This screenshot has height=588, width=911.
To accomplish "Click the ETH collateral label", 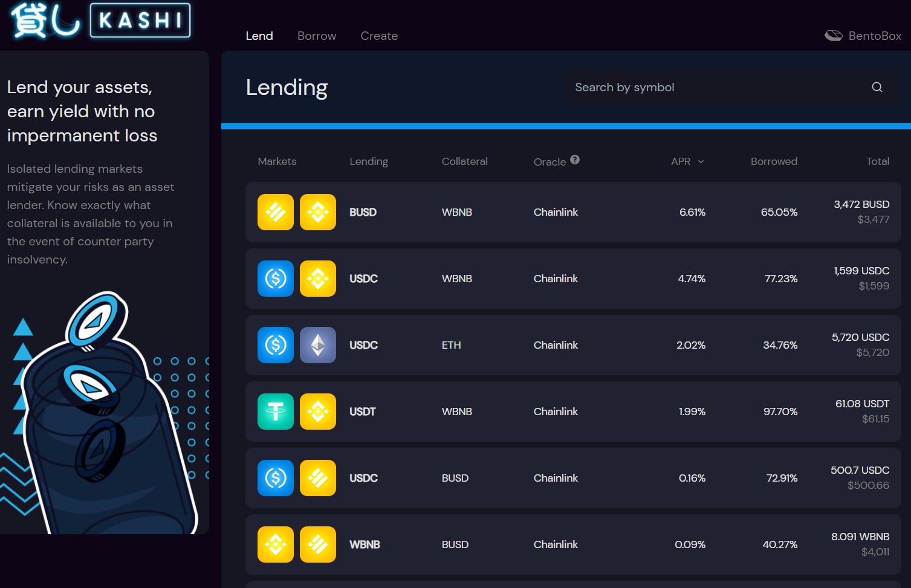I will pyautogui.click(x=451, y=345).
